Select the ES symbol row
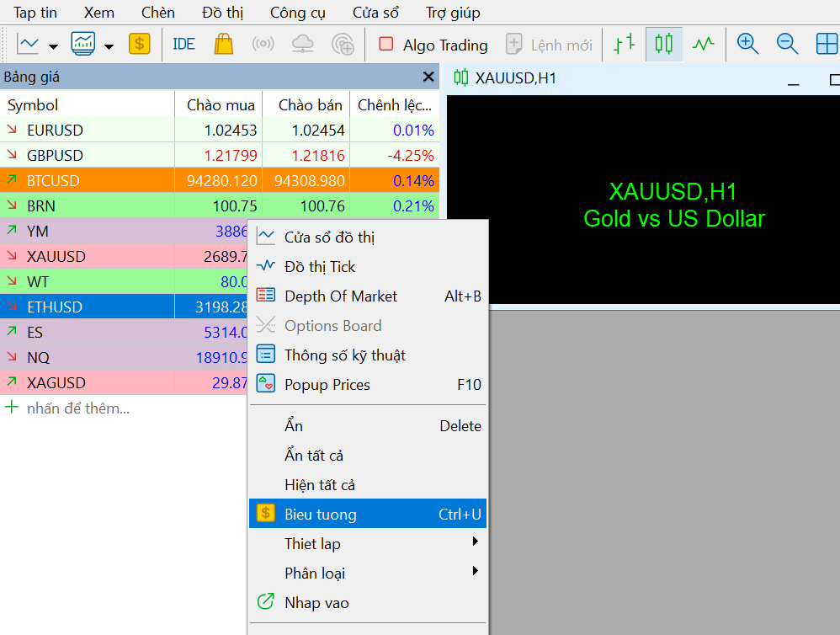Viewport: 840px width, 635px height. pos(124,332)
